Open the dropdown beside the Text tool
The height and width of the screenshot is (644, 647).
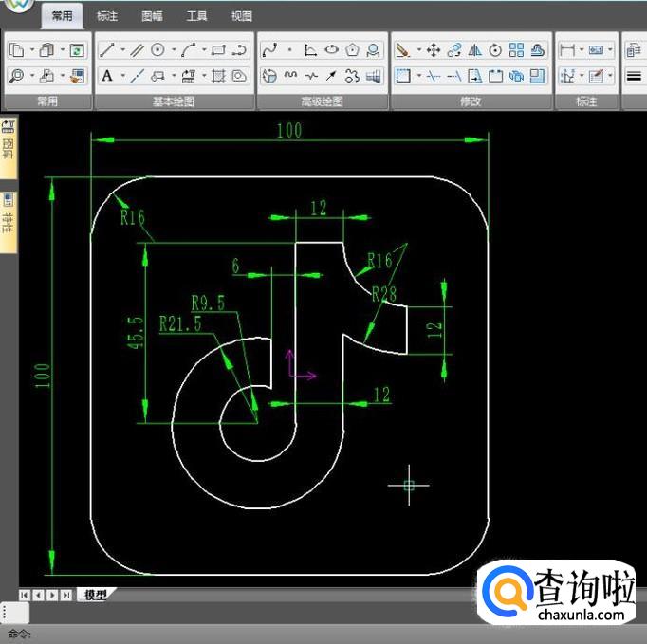tap(122, 76)
